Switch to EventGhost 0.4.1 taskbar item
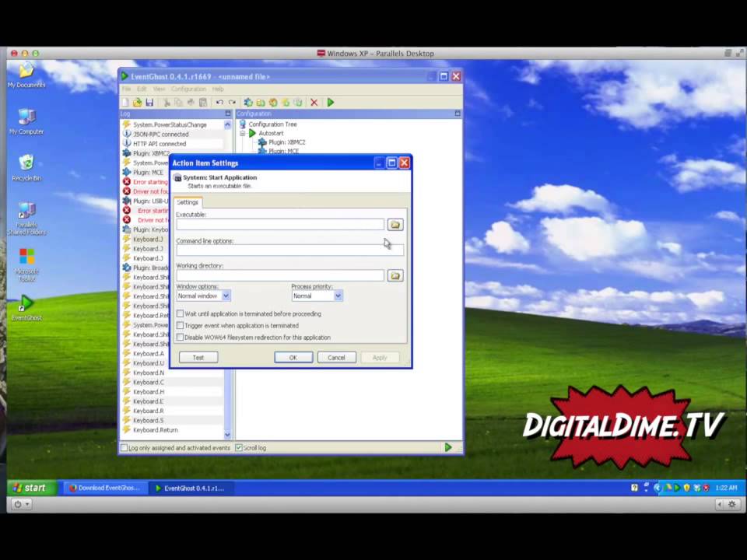747x560 pixels. click(191, 488)
